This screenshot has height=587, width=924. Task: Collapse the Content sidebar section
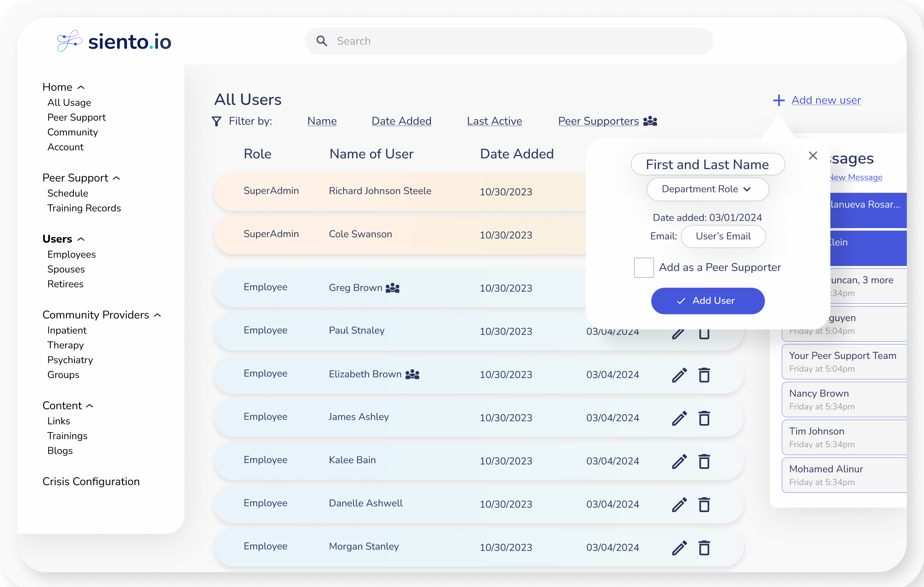click(x=89, y=406)
